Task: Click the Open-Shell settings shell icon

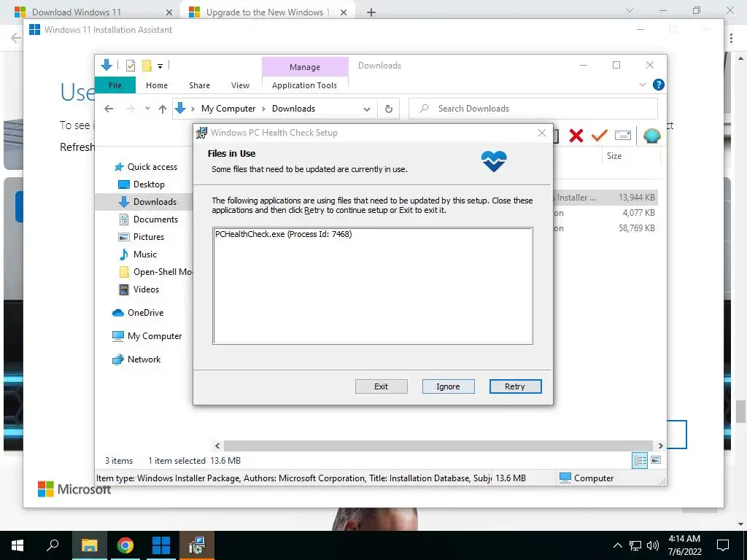Action: coord(651,136)
